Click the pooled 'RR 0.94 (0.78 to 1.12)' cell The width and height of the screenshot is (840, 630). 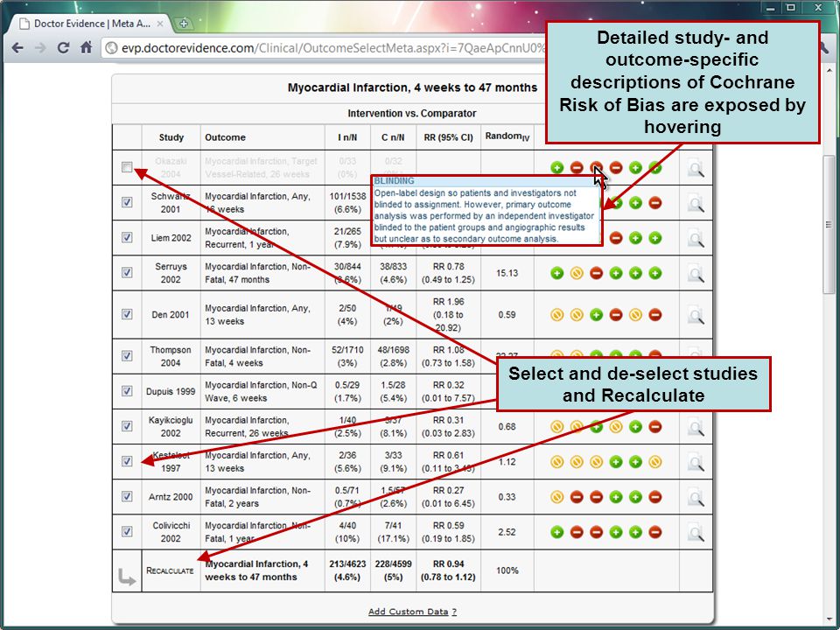[x=448, y=570]
